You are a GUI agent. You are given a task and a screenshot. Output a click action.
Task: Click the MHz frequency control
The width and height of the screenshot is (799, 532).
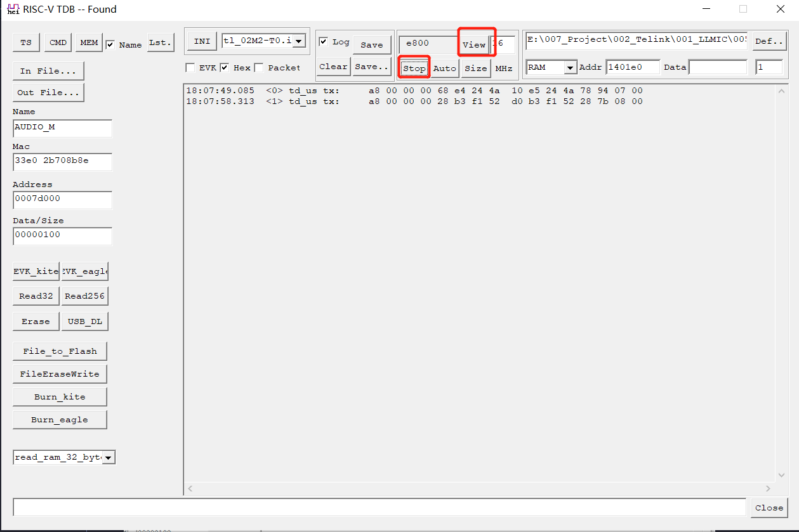pos(504,67)
